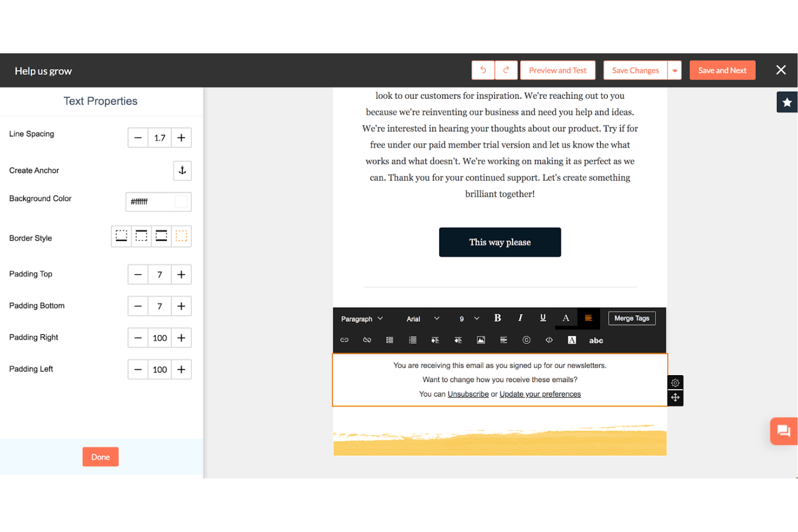The height and width of the screenshot is (532, 798).
Task: Click the yellow brush stroke footer image
Action: [x=500, y=439]
